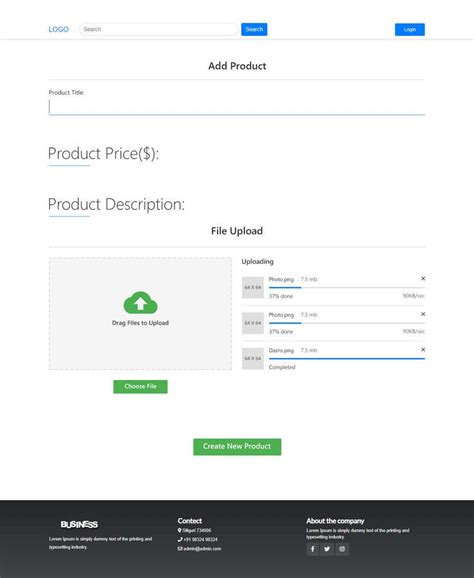This screenshot has height=578, width=474.
Task: Click the admin@admin.com email address
Action: pos(202,549)
